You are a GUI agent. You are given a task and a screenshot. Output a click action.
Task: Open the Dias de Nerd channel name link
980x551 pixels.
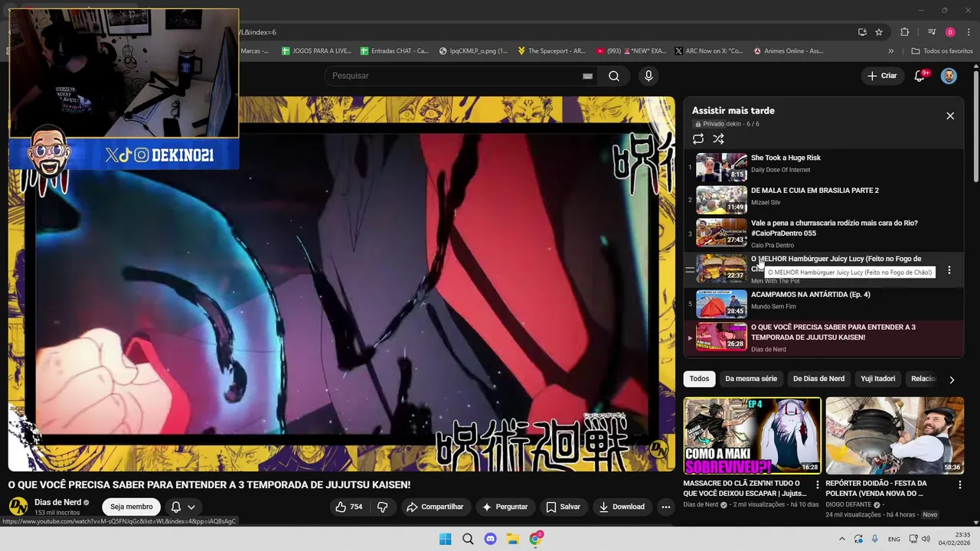coord(57,503)
